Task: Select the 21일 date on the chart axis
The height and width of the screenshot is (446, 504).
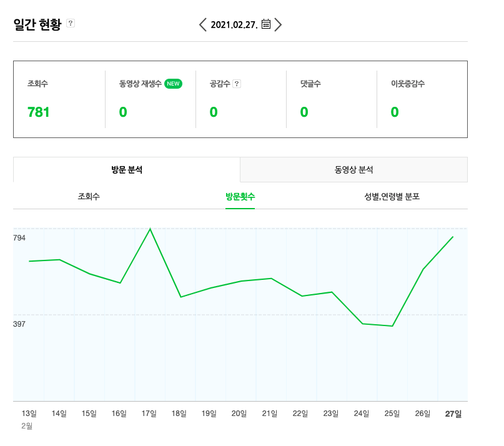Action: [270, 414]
